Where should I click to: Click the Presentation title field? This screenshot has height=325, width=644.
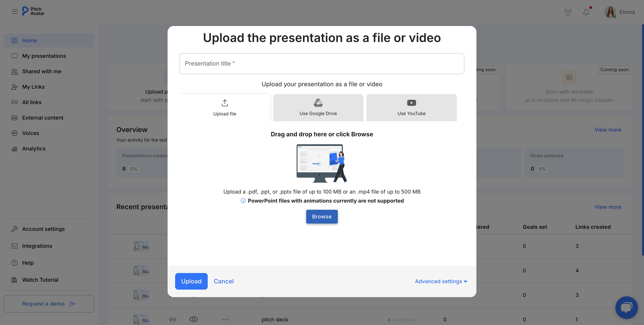click(x=322, y=63)
